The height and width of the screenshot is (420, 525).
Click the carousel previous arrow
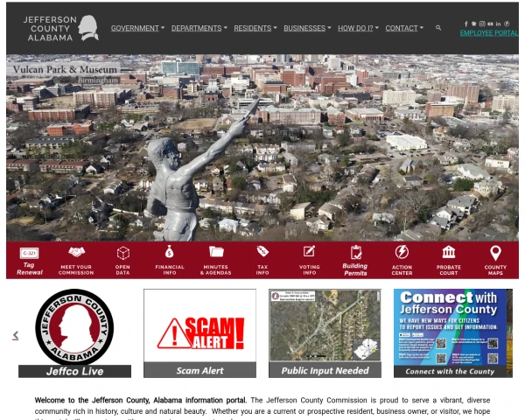point(16,335)
